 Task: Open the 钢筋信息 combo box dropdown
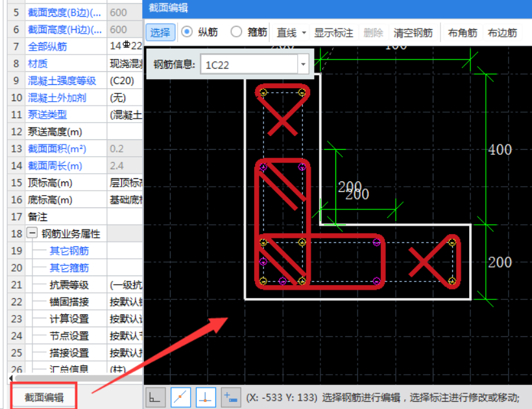[x=303, y=65]
